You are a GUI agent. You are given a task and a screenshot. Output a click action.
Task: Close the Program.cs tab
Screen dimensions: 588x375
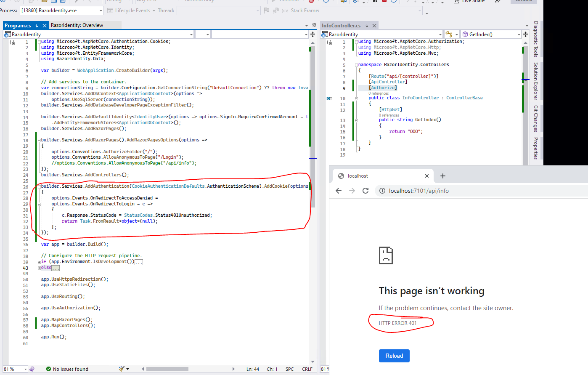[x=45, y=26]
